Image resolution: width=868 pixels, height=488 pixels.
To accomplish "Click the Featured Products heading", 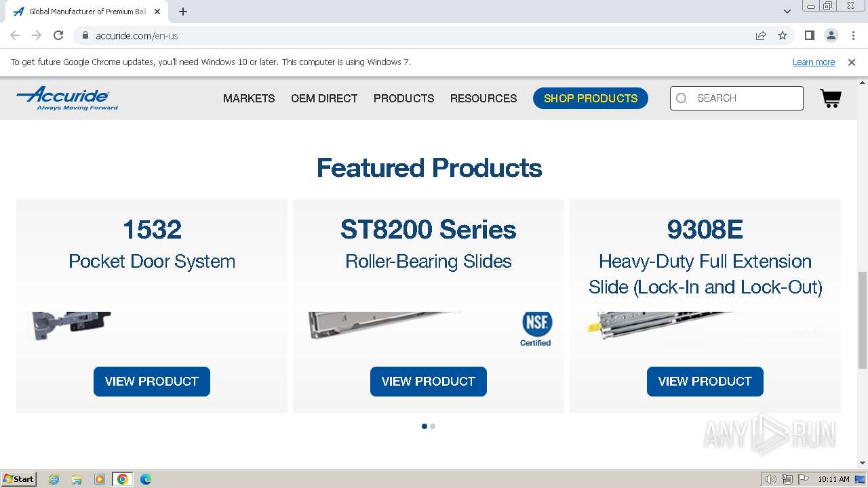I will point(429,168).
